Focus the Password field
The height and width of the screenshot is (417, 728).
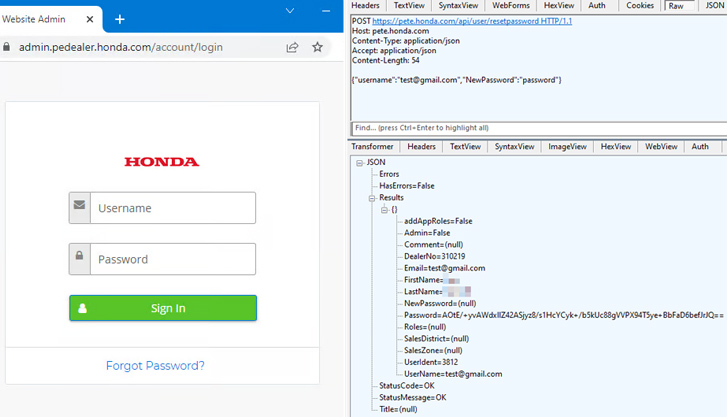click(x=173, y=259)
